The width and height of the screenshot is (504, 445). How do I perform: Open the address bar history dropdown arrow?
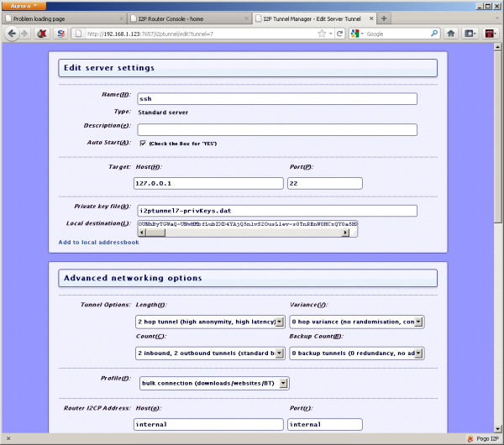point(330,34)
